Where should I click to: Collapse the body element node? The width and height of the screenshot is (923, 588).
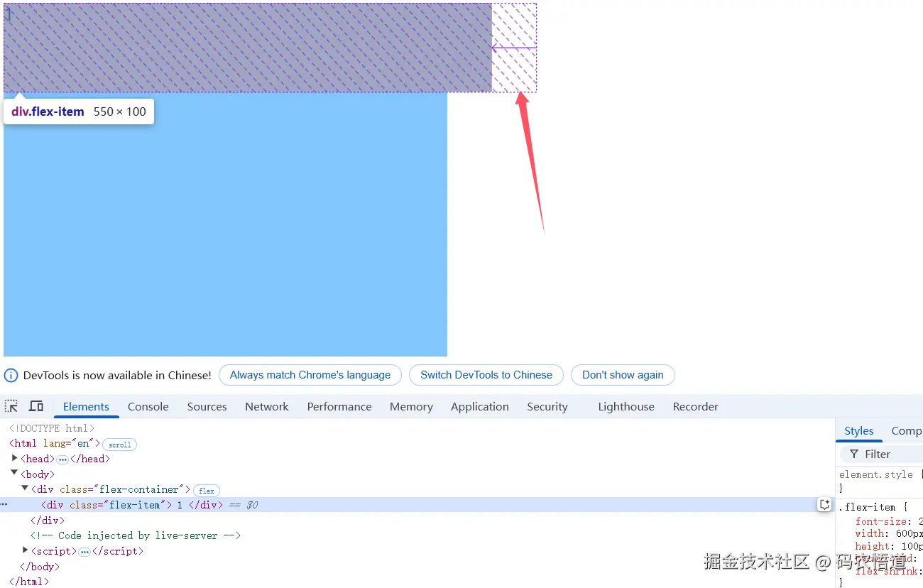[15, 473]
